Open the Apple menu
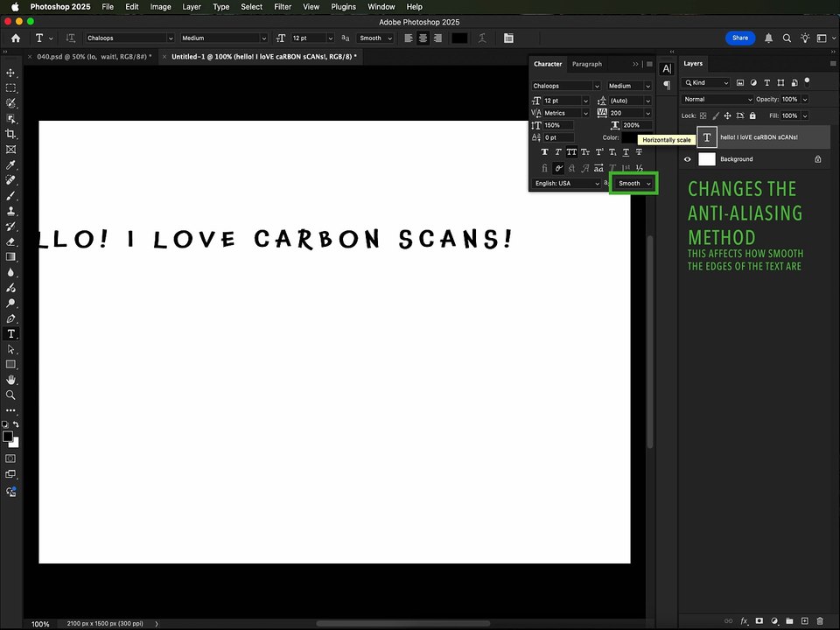840x630 pixels. tap(15, 7)
